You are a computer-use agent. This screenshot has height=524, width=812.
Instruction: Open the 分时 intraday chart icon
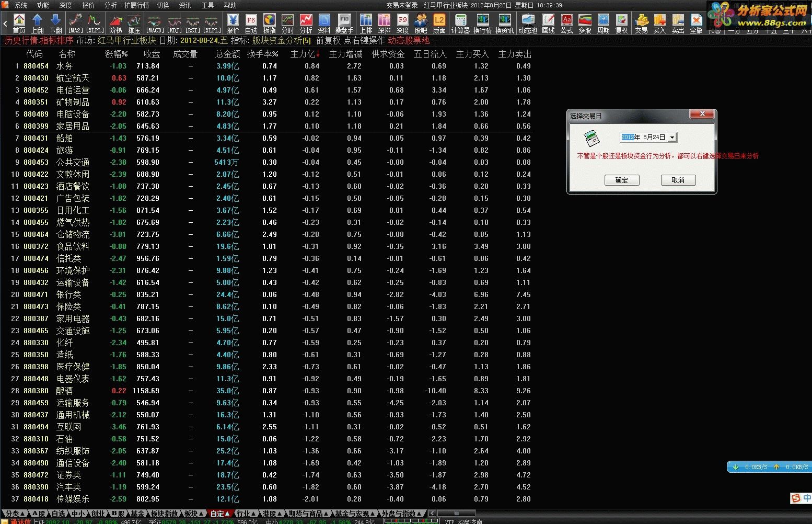pyautogui.click(x=288, y=24)
